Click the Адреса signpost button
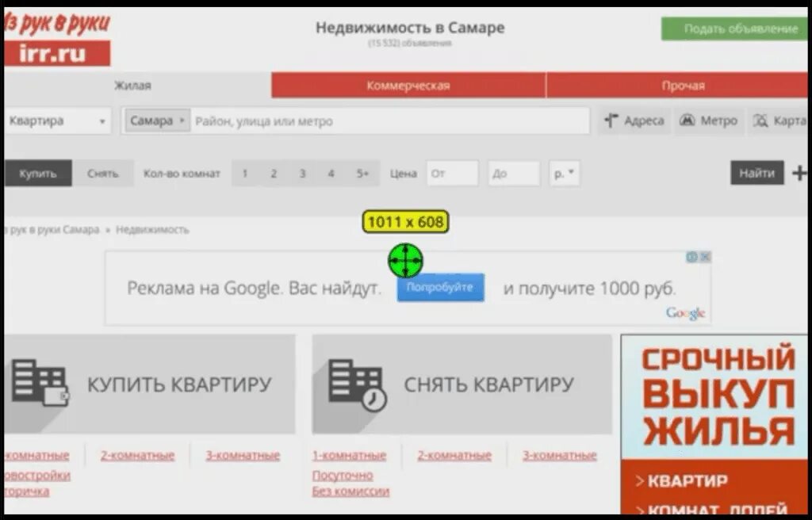This screenshot has height=520, width=812. coord(634,121)
